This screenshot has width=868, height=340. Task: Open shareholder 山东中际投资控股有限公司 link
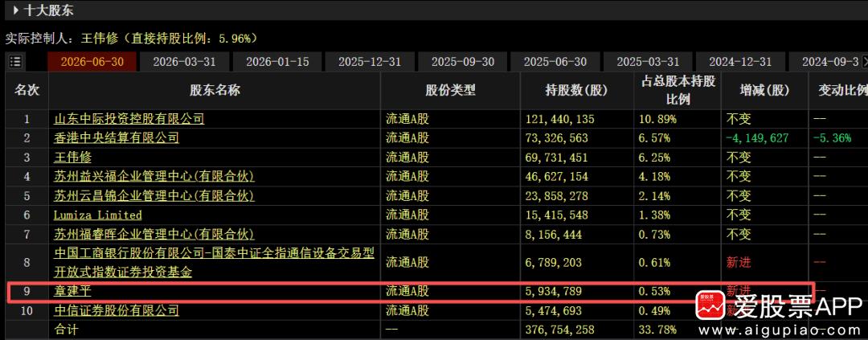click(129, 118)
